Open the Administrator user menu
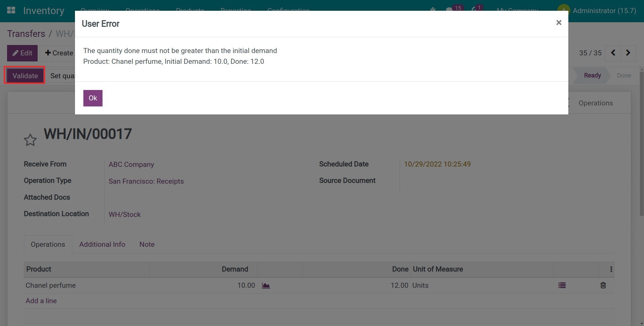 click(x=597, y=11)
